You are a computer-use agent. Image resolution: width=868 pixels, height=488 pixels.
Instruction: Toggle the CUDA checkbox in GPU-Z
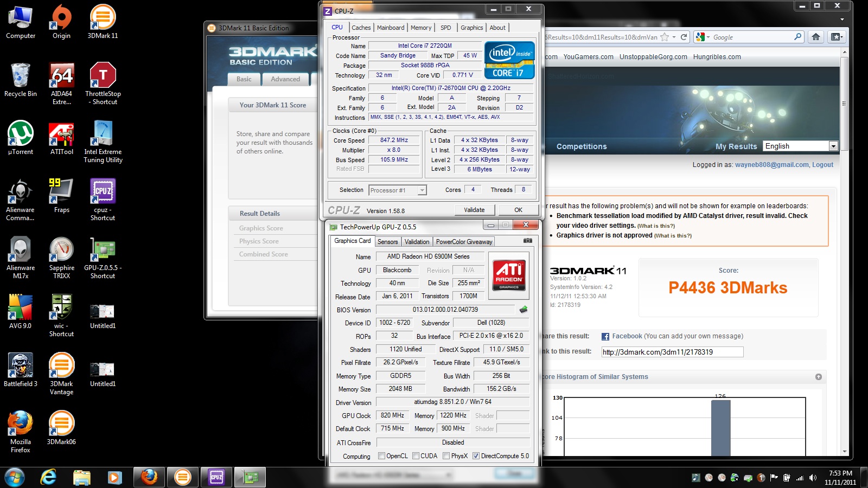coord(416,456)
